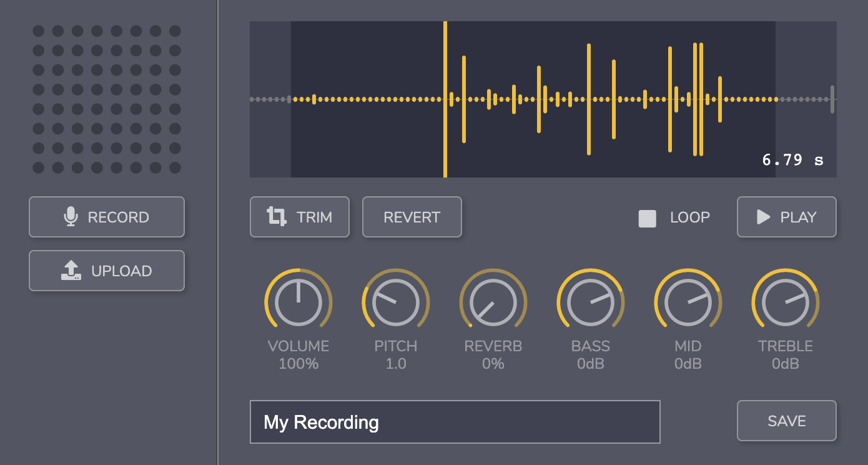Enable the Loop checkbox
Screen dimensions: 868x465
[648, 217]
